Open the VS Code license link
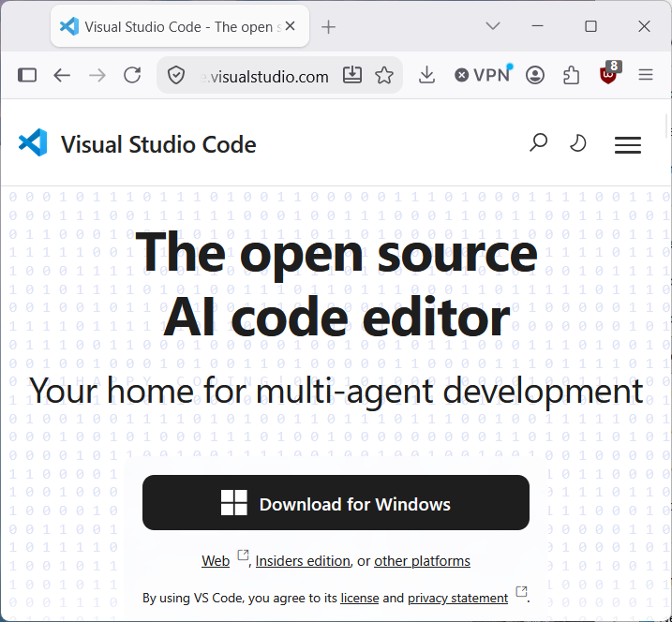672x622 pixels. (360, 598)
